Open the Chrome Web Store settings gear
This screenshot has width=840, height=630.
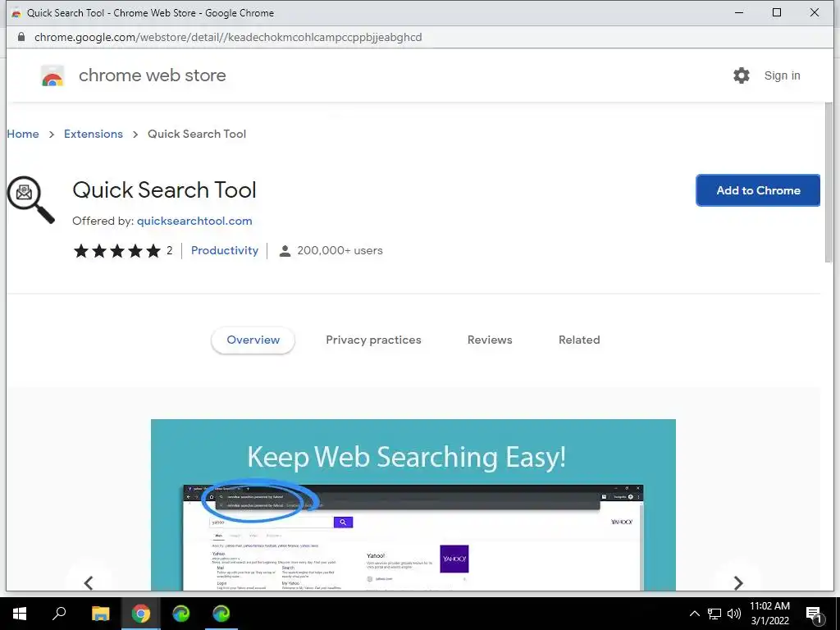coord(741,75)
